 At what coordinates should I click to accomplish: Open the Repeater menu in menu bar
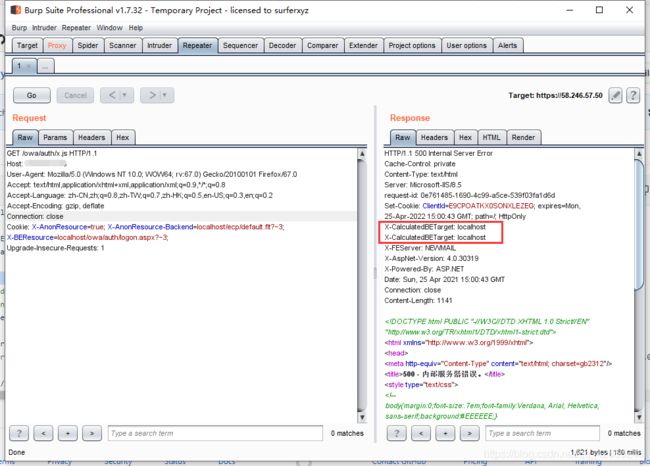pos(76,28)
